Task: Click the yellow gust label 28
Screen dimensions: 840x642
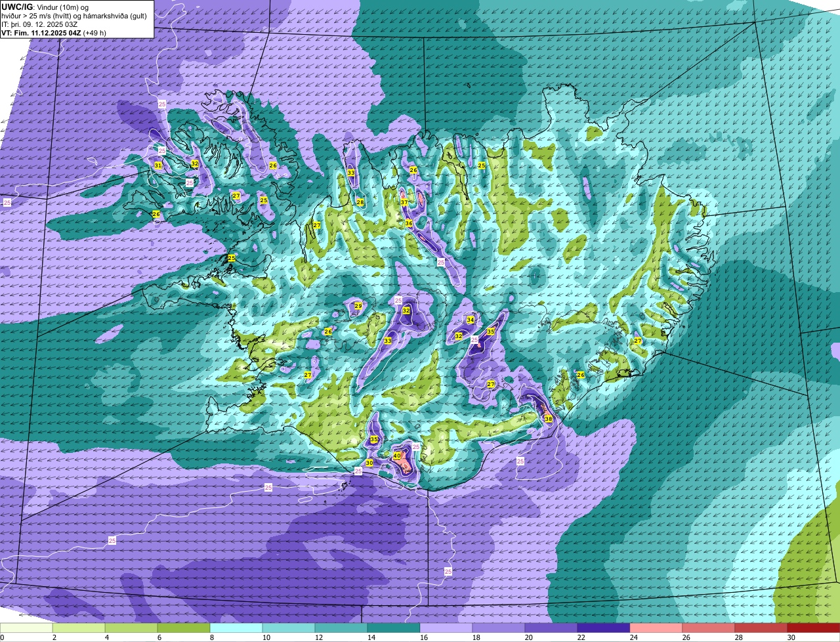Action: pyautogui.click(x=360, y=202)
